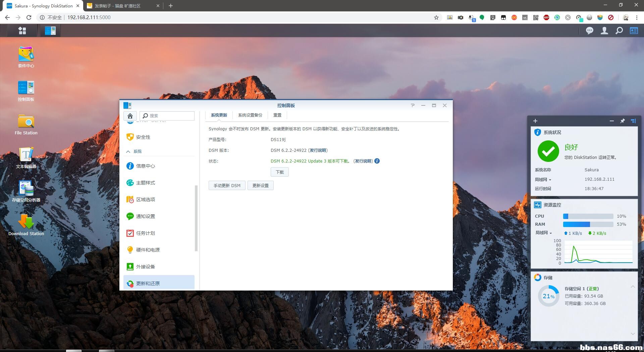Bookmark this page with the star icon
Screen dimensions: 644x352
tap(436, 17)
